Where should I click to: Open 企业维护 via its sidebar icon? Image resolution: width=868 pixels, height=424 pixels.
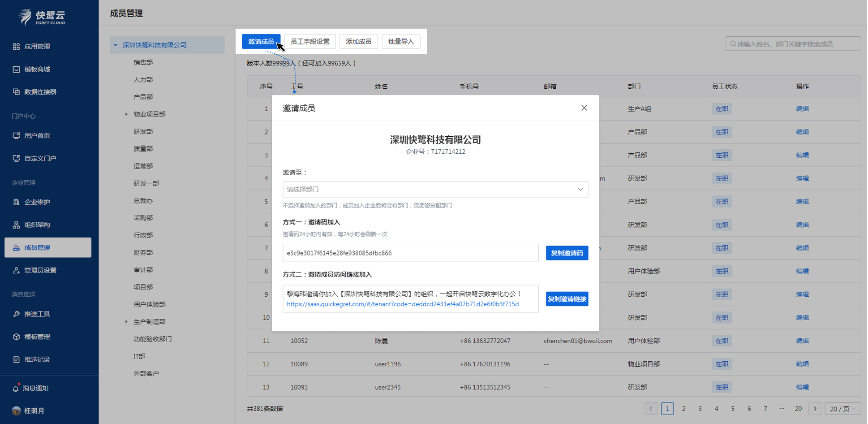[x=16, y=202]
